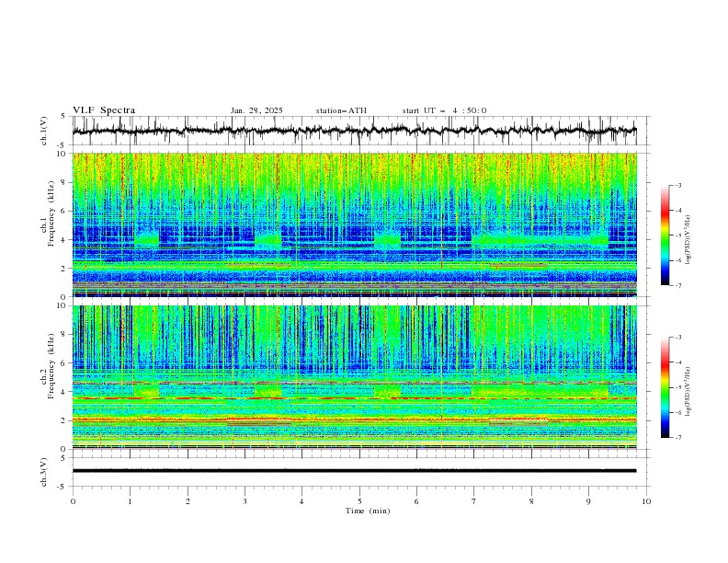This screenshot has width=728, height=563.
Task: Click the "-7" tick on ch.2 colorbar
Action: click(677, 438)
